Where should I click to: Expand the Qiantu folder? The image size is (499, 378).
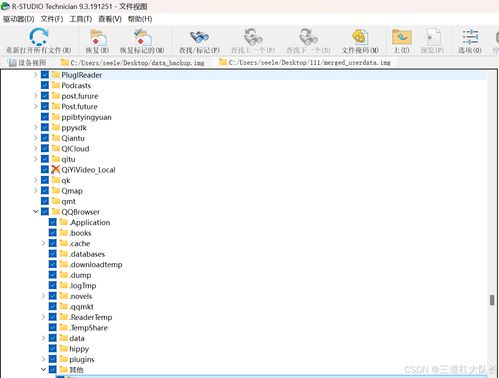36,138
